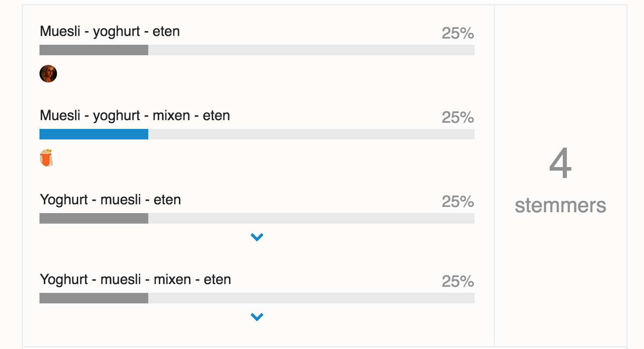Click the blue progress bar of second option

[x=94, y=134]
